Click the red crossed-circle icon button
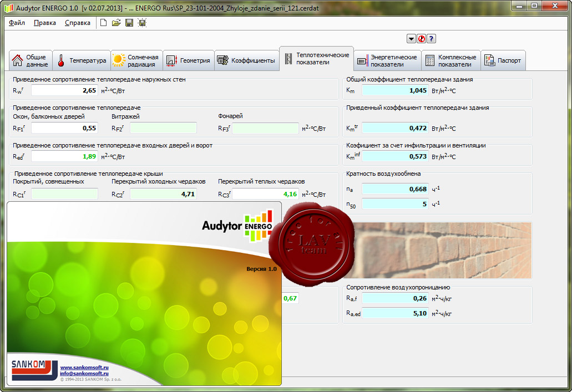This screenshot has width=572, height=392. click(x=421, y=39)
